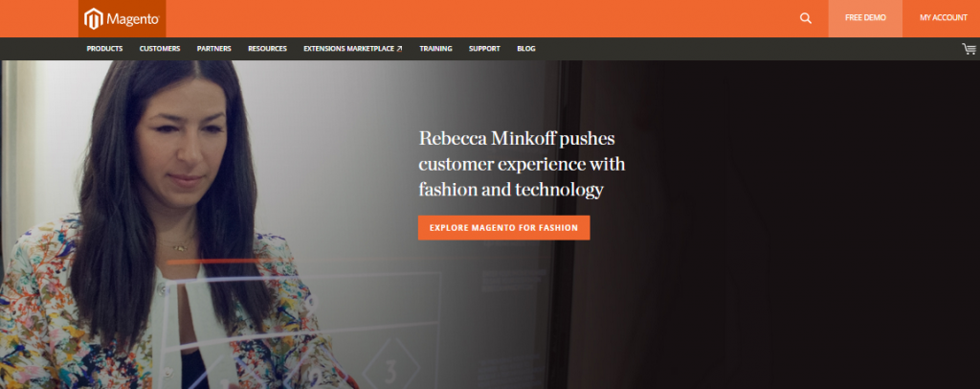The height and width of the screenshot is (389, 980).
Task: Visit the Blog link
Action: pyautogui.click(x=526, y=49)
